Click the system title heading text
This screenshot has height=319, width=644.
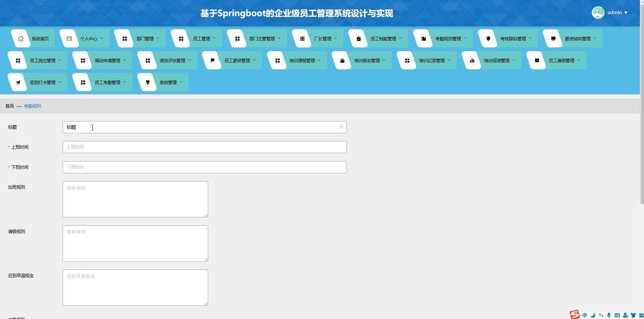(x=297, y=13)
